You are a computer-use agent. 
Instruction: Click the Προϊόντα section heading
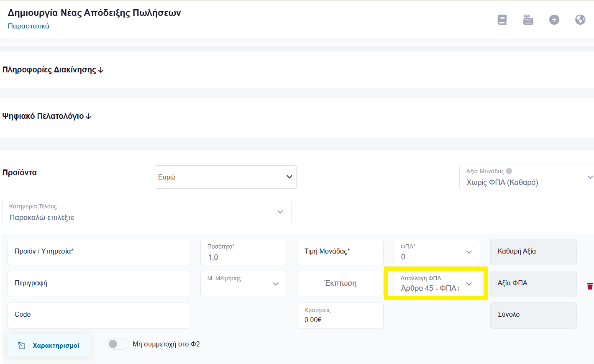20,172
